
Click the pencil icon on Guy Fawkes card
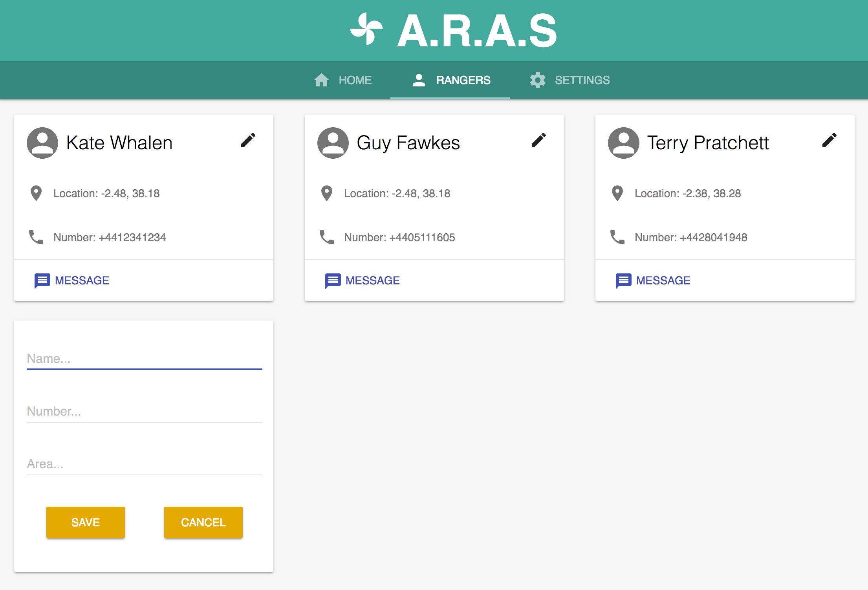tap(538, 140)
